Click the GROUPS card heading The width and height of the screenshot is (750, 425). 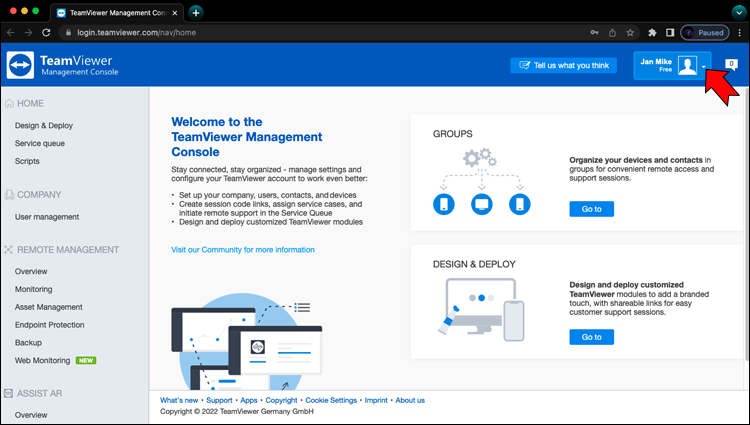click(x=452, y=134)
